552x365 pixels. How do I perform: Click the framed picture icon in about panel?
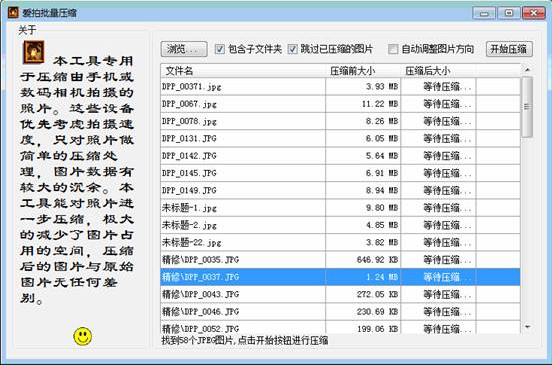point(34,52)
